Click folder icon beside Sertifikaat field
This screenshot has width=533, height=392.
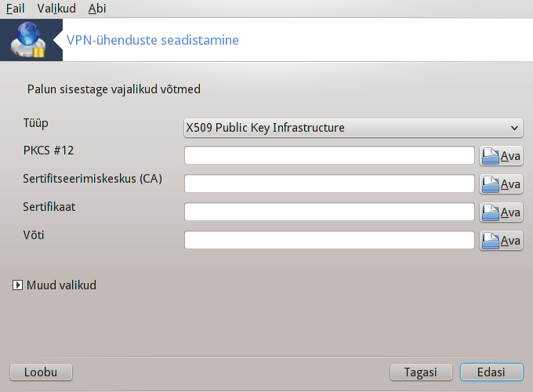point(490,212)
